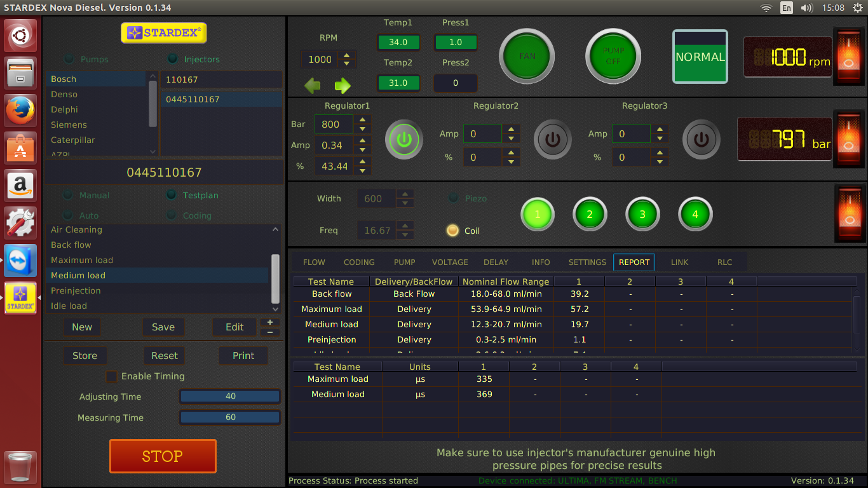Increase Regulator1 percent value stepper

pos(362,161)
